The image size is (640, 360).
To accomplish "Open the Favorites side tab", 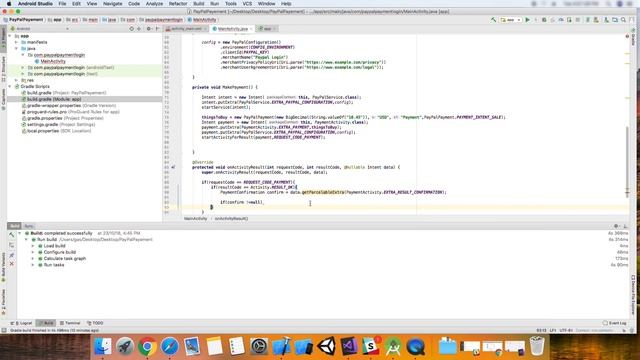I will click(x=4, y=302).
